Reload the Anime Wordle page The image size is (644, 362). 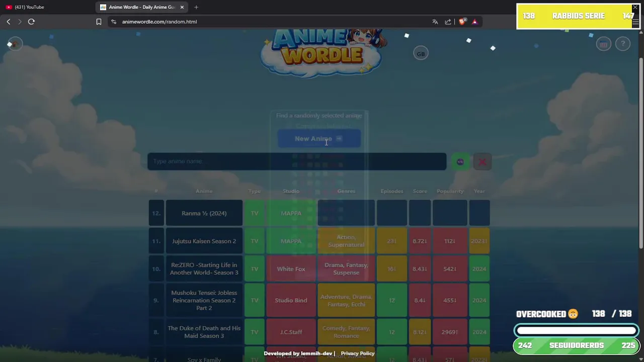[x=31, y=22]
